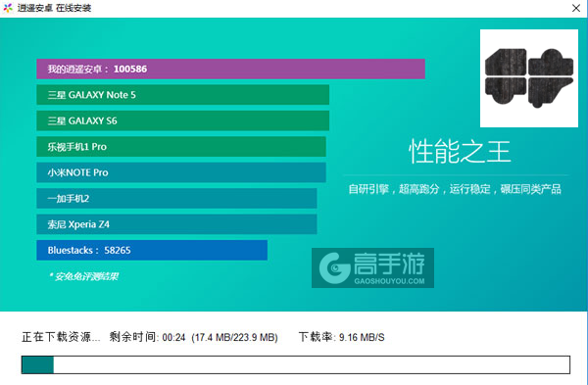The width and height of the screenshot is (588, 385).
Task: Click the 三星 GALAXY Note 5 bar
Action: pos(182,95)
